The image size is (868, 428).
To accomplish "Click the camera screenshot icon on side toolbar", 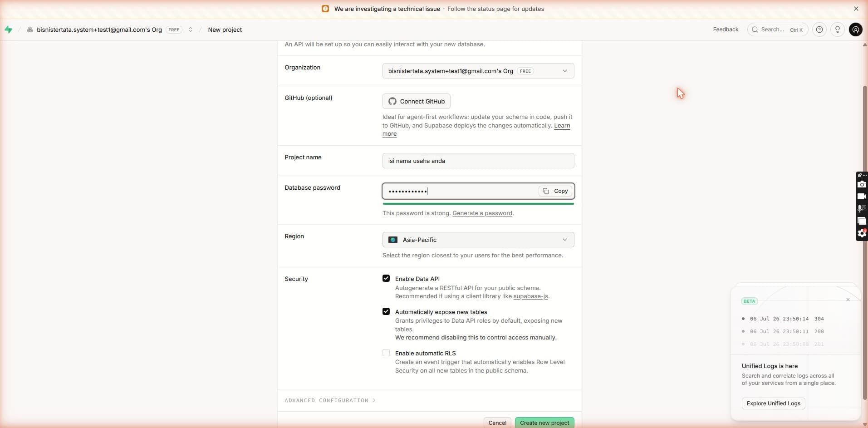I will [x=862, y=184].
